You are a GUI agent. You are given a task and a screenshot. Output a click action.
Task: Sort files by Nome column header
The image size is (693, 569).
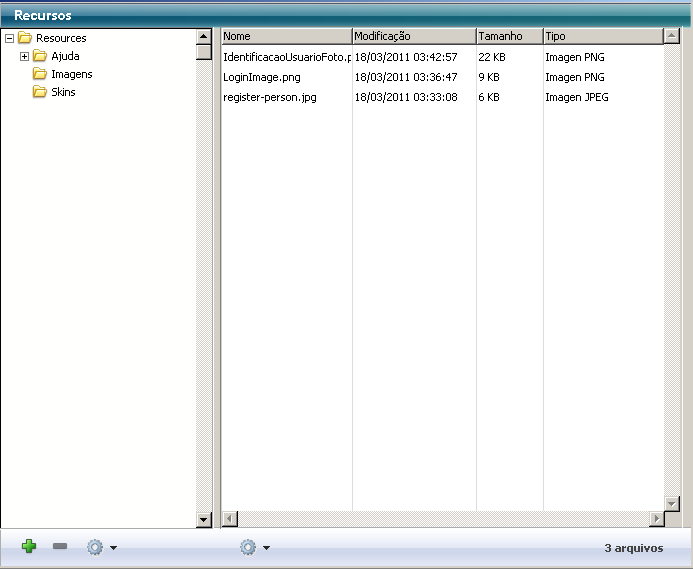pyautogui.click(x=286, y=36)
